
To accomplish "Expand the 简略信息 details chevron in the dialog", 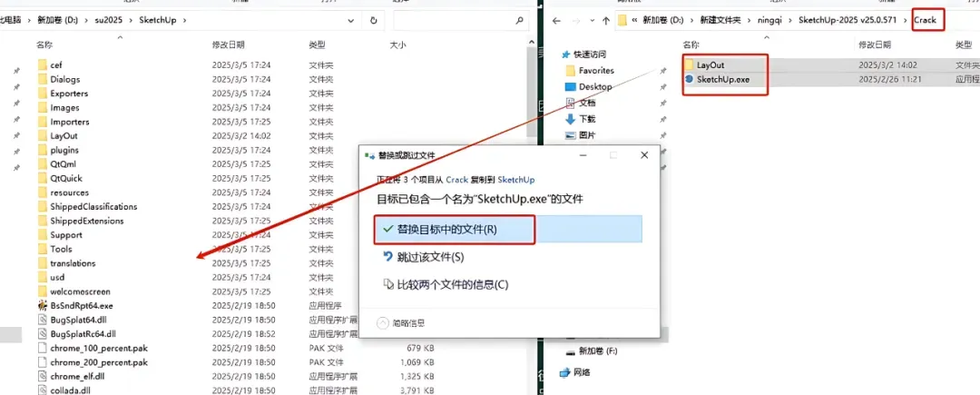I will click(x=383, y=323).
